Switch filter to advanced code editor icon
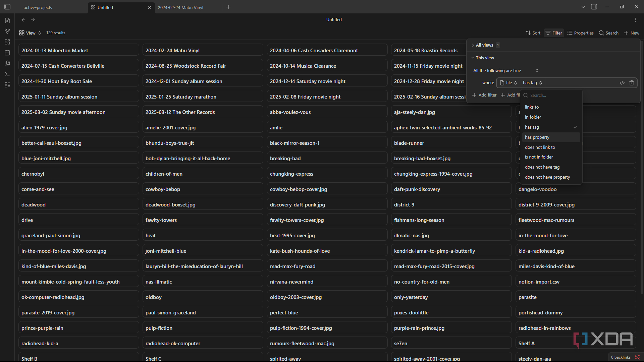The height and width of the screenshot is (362, 644). pyautogui.click(x=622, y=83)
